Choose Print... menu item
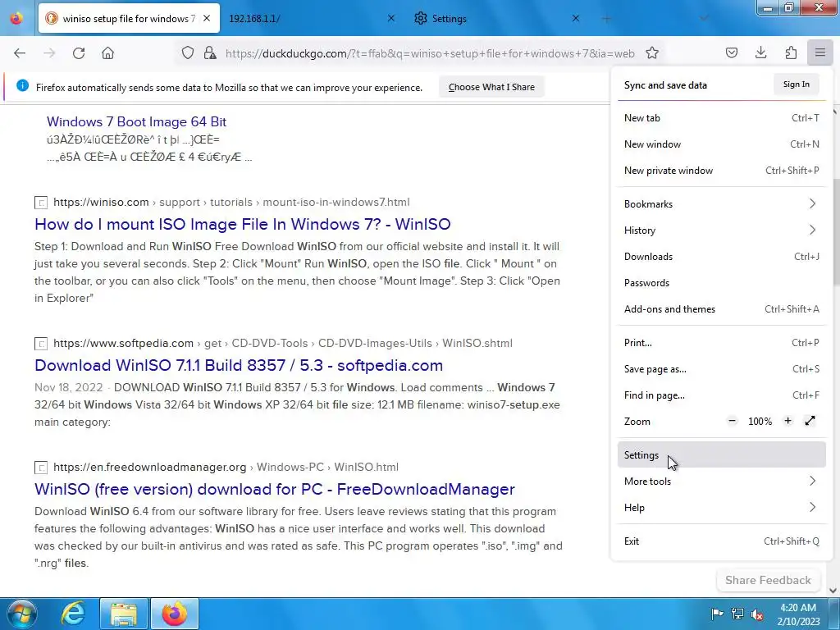 click(x=721, y=343)
